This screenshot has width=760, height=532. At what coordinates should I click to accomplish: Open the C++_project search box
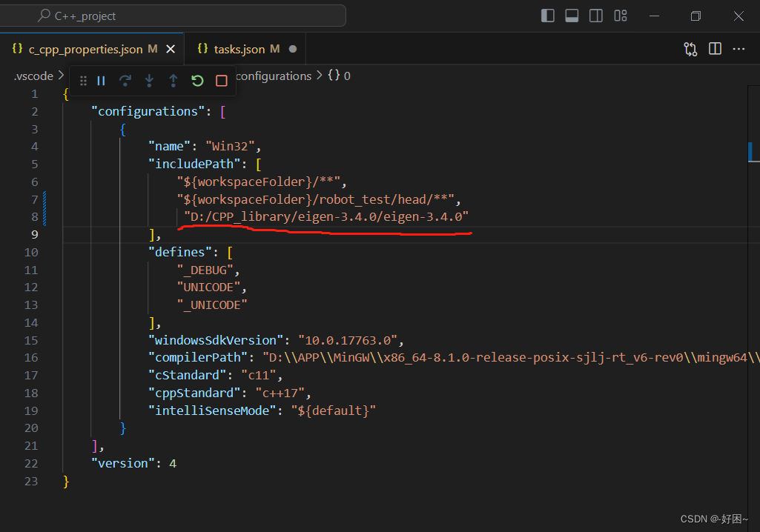point(174,15)
